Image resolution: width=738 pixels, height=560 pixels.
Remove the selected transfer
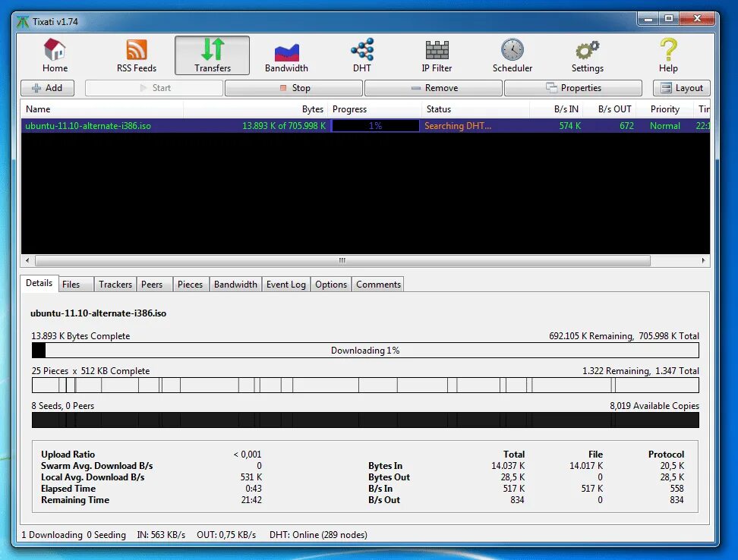coord(434,88)
